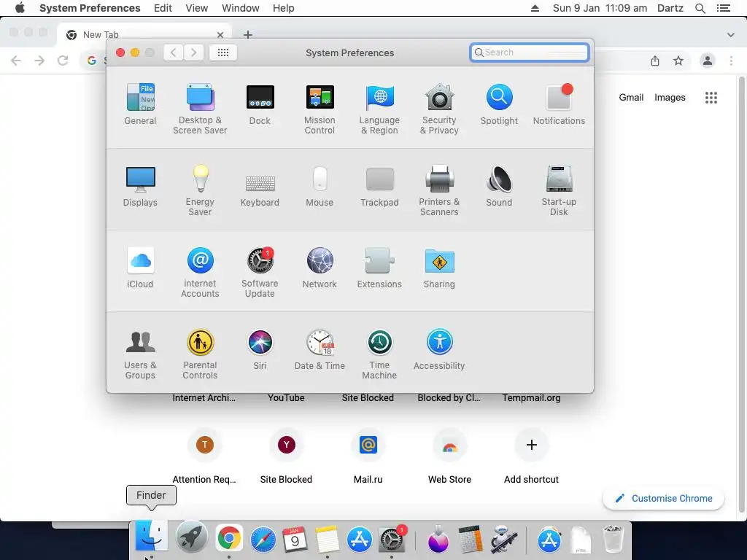Open the Help menu
This screenshot has width=747, height=560.
[x=284, y=8]
